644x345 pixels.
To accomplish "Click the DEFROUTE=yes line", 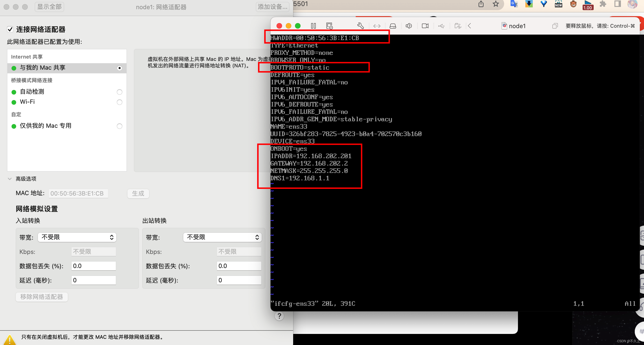I will point(292,75).
